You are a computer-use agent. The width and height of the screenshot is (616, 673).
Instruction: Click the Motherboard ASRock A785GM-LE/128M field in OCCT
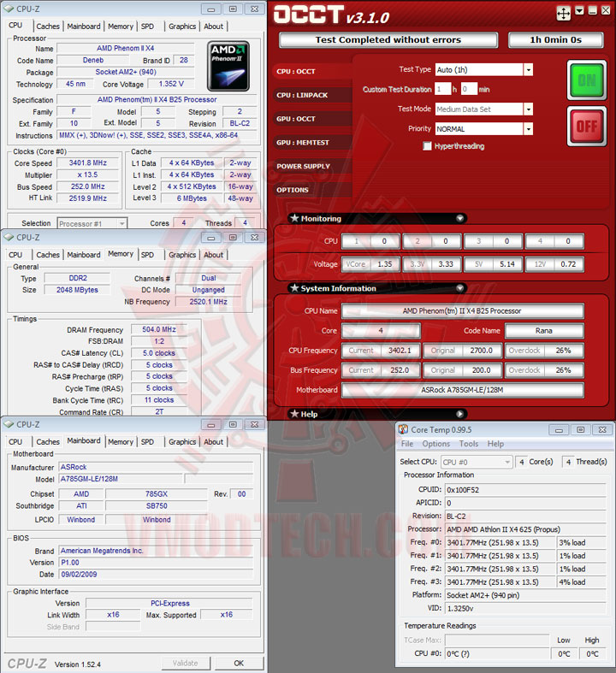[462, 390]
